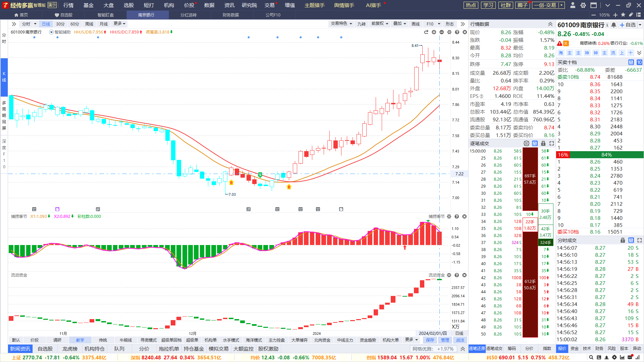Toggle the 智能辅助 radio option
Screen dimensions: 644x362
[51, 32]
